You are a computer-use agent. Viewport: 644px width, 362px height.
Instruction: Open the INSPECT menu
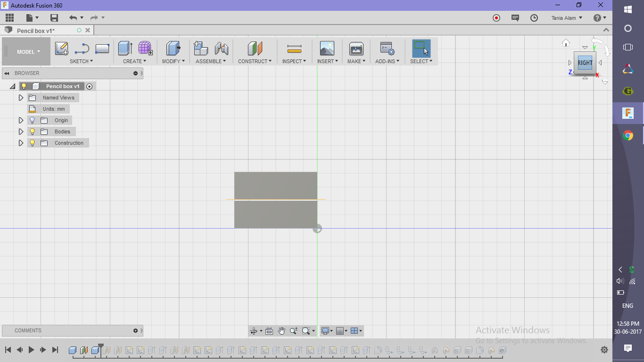(x=294, y=61)
